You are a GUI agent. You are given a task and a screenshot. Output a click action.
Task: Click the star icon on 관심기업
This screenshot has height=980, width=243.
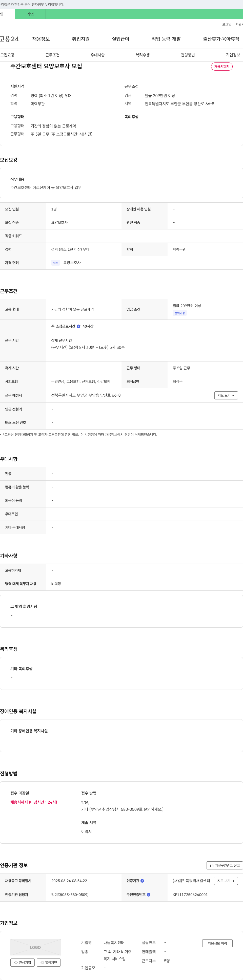coord(16,963)
